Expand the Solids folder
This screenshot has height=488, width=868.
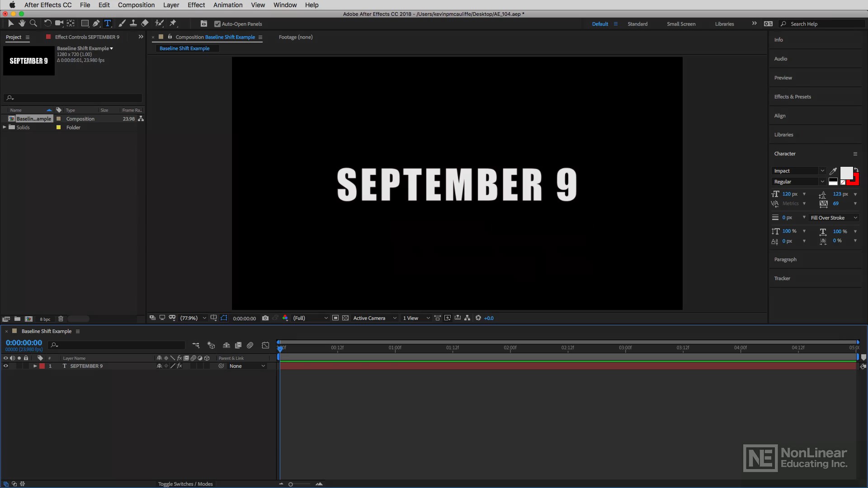[5, 127]
